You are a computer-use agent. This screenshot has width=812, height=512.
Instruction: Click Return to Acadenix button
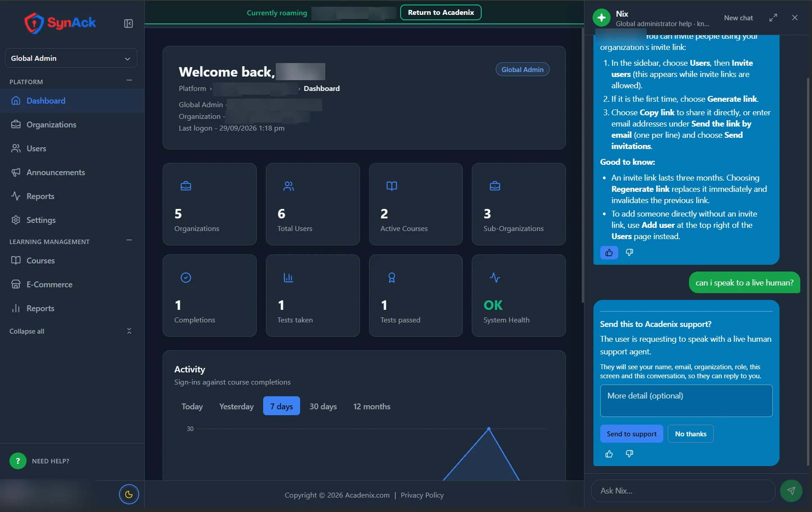441,13
